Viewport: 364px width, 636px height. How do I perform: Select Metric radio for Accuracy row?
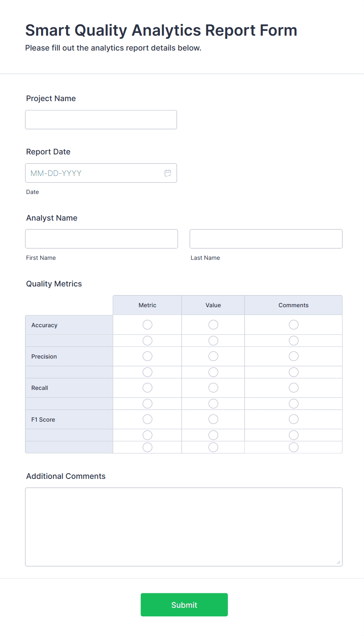[148, 325]
